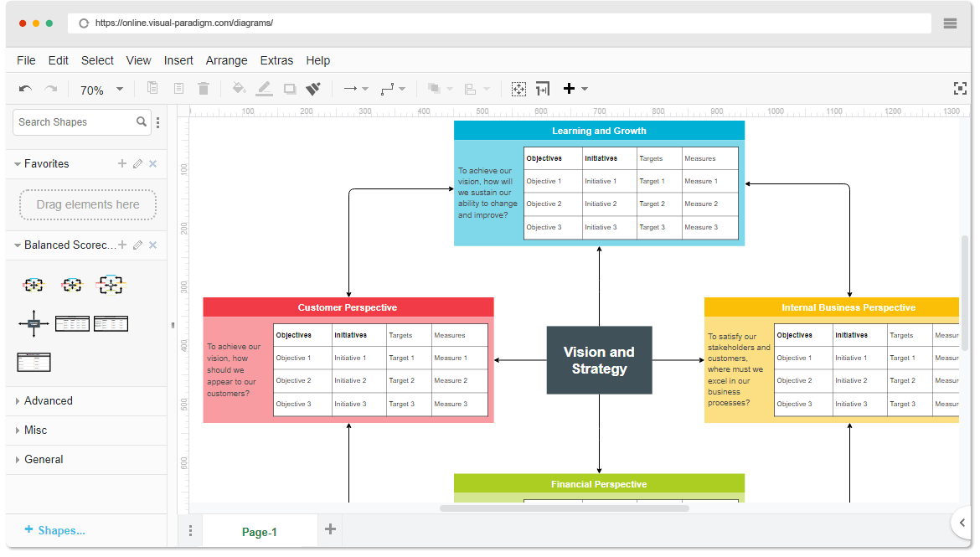Select the Shadow toolbar icon
Viewport: 980px width, 557px height.
[x=290, y=88]
